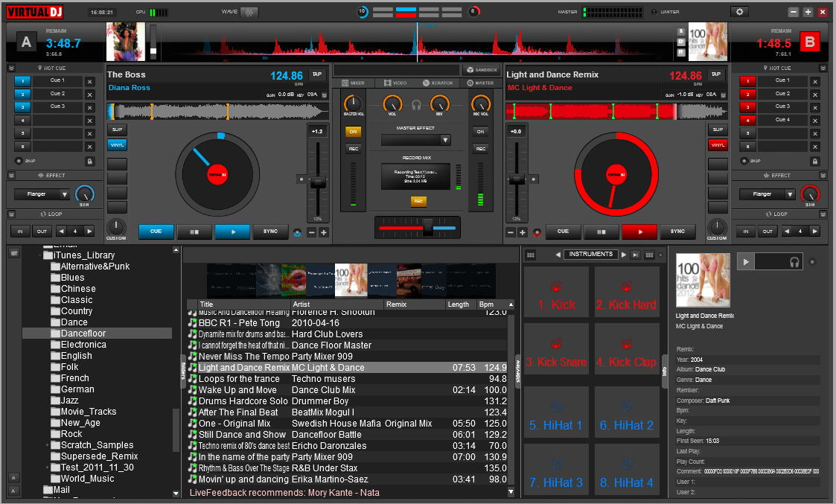Toggle the LIMITER indicator

click(x=654, y=12)
